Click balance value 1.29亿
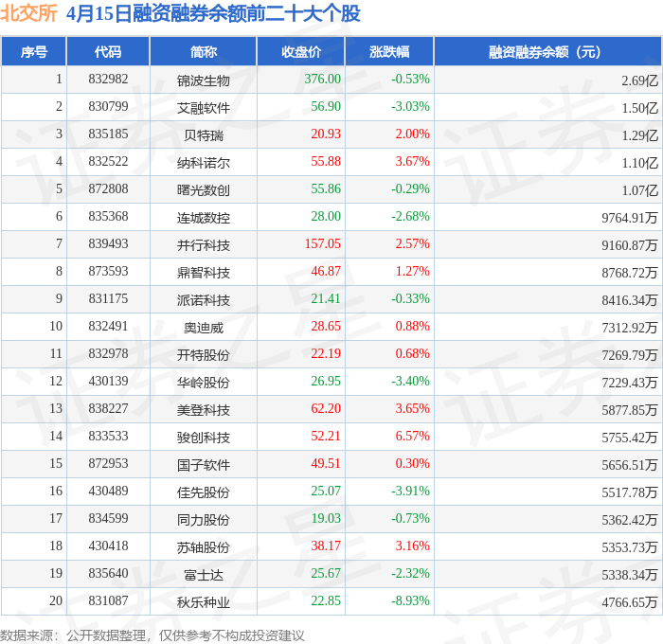663x644 pixels. coord(639,135)
